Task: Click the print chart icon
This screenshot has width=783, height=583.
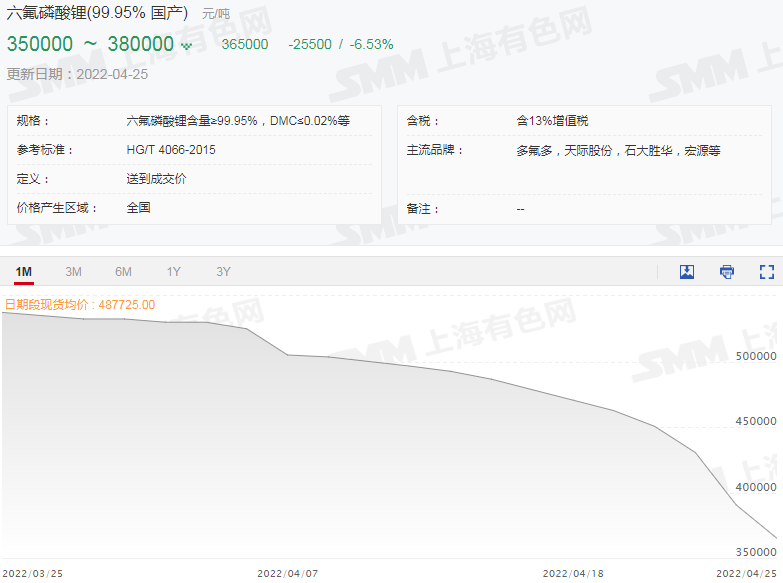Action: pyautogui.click(x=727, y=272)
